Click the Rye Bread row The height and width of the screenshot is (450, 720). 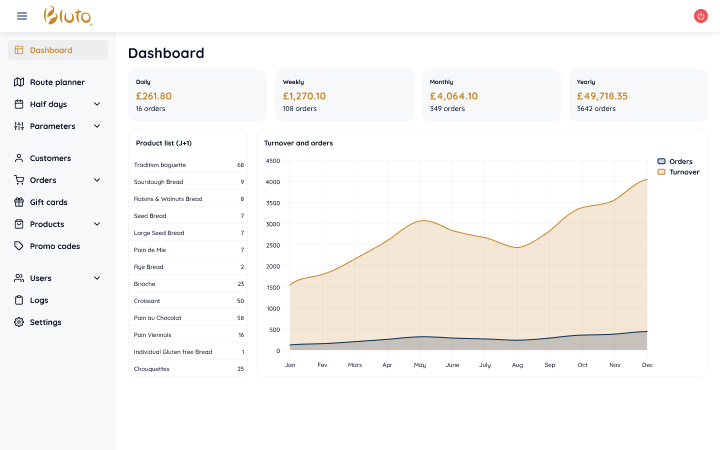188,267
